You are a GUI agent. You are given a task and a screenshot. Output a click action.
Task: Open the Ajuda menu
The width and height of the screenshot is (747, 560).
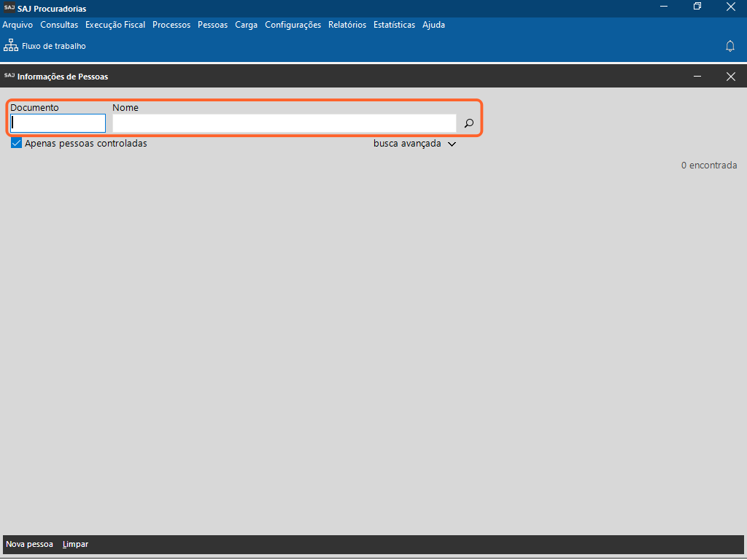(x=433, y=25)
